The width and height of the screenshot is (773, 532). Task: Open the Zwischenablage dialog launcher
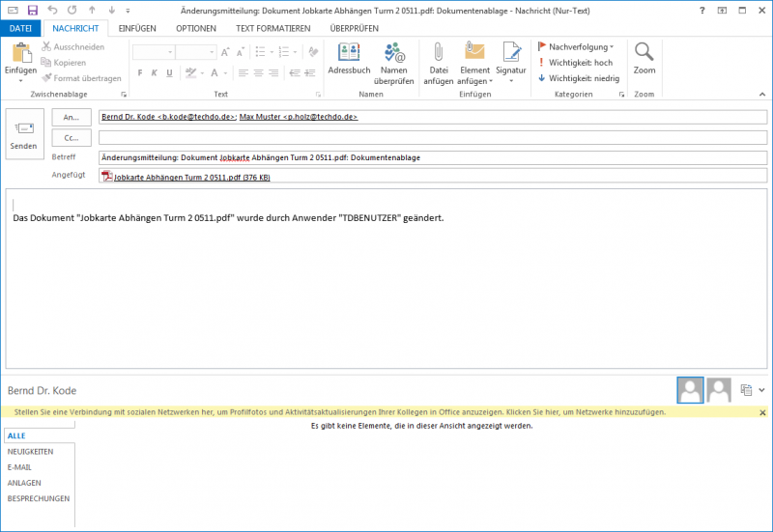[124, 94]
